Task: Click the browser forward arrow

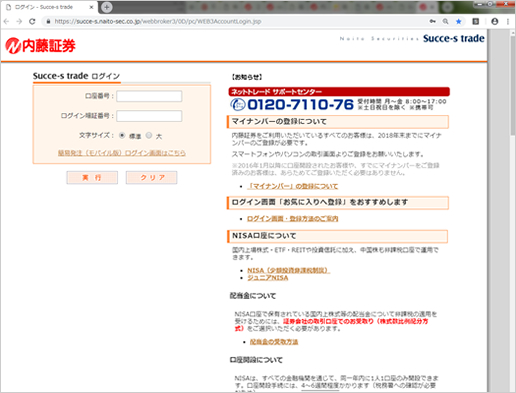Action: click(19, 21)
